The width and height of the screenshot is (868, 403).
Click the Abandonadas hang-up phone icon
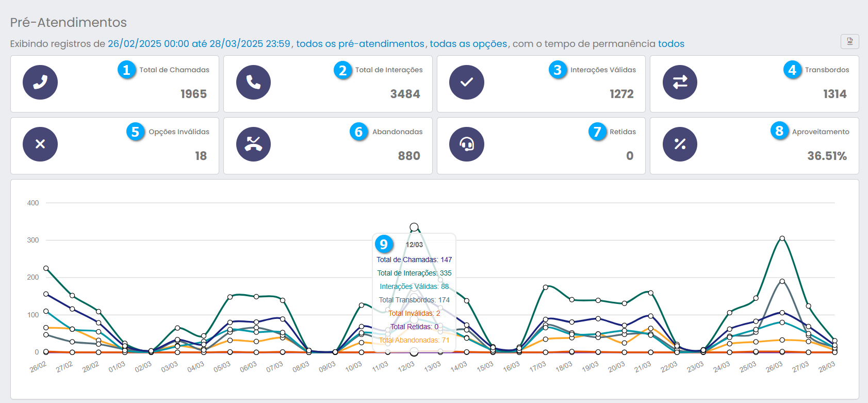pyautogui.click(x=253, y=144)
